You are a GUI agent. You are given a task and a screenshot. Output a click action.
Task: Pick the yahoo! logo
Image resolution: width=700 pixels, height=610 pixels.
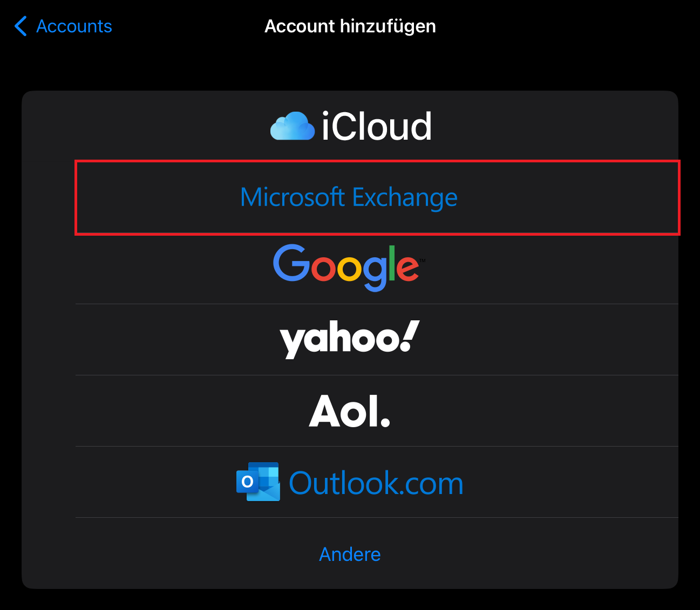[x=349, y=339]
